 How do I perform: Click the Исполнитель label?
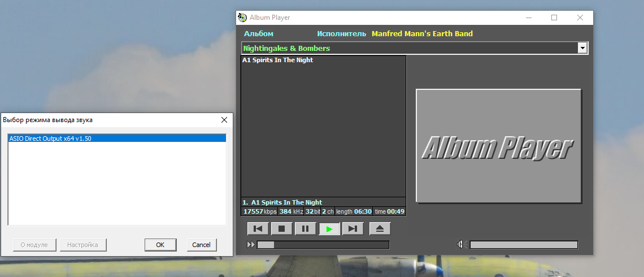pyautogui.click(x=341, y=34)
